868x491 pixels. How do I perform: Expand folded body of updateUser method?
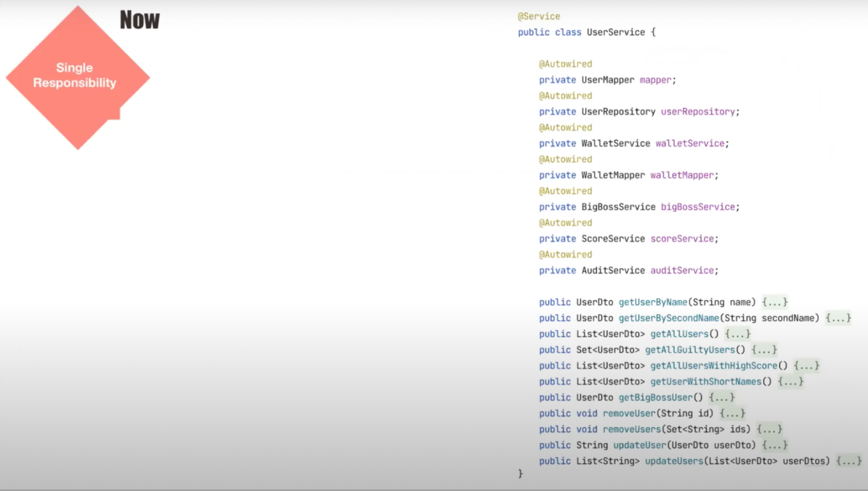coord(774,445)
